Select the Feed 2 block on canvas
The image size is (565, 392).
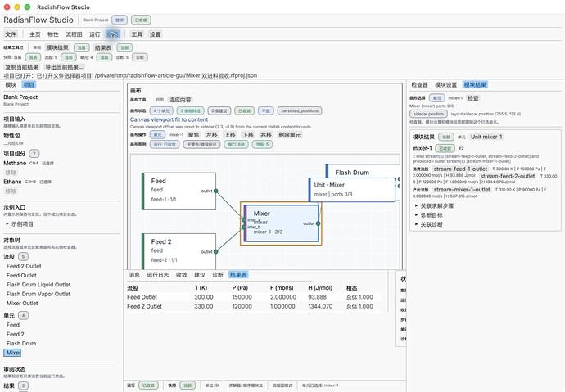179,251
